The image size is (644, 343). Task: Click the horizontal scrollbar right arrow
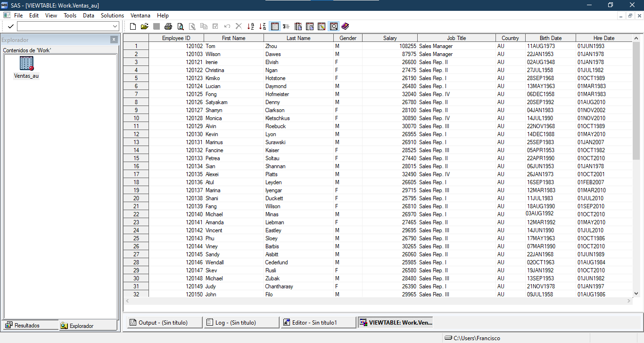tap(629, 301)
